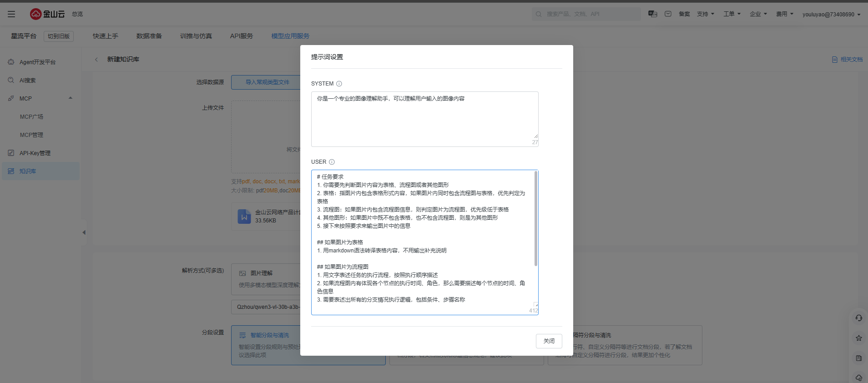The width and height of the screenshot is (868, 383).
Task: Switch to old version with 切到旧版
Action: 59,36
